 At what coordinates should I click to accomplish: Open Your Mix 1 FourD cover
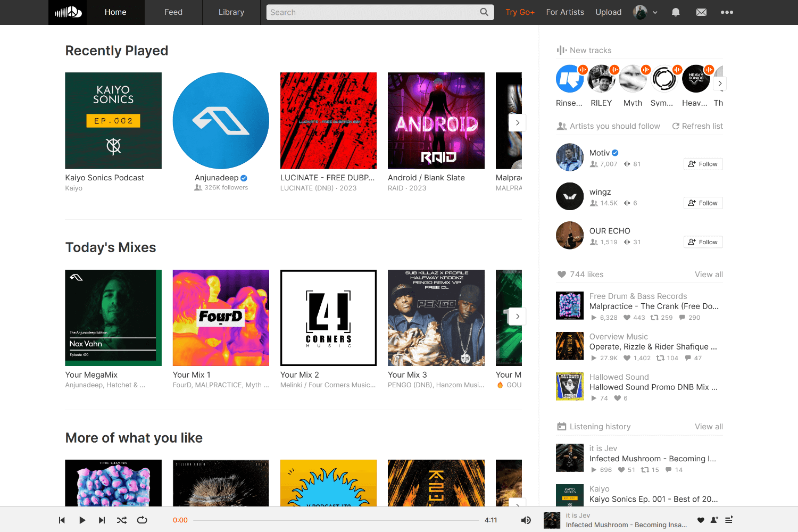221,318
